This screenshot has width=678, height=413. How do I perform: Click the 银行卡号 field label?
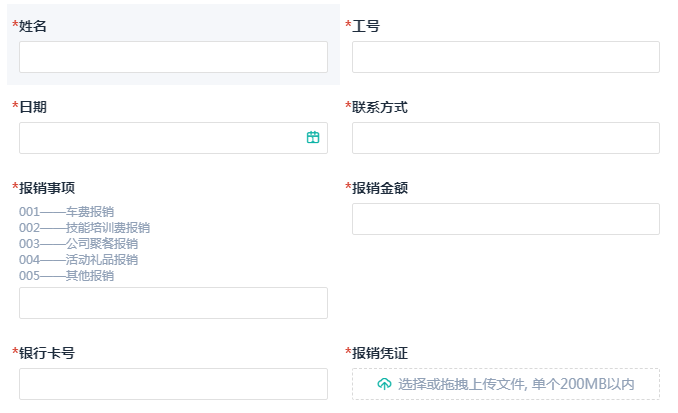(47, 353)
